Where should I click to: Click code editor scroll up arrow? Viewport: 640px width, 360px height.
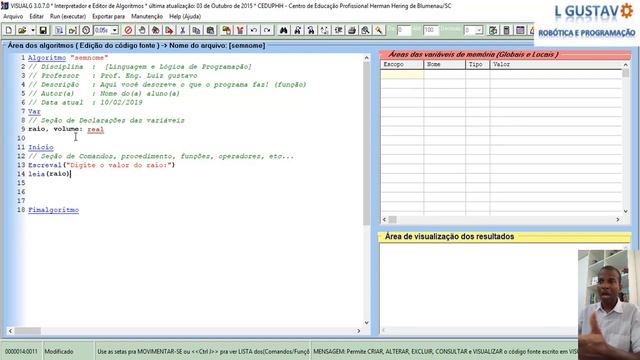tap(366, 58)
